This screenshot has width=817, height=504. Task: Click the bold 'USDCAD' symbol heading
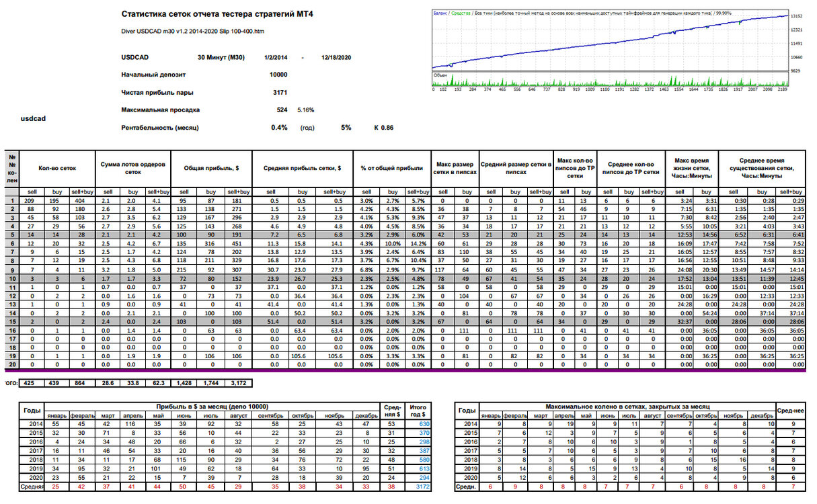tap(137, 58)
